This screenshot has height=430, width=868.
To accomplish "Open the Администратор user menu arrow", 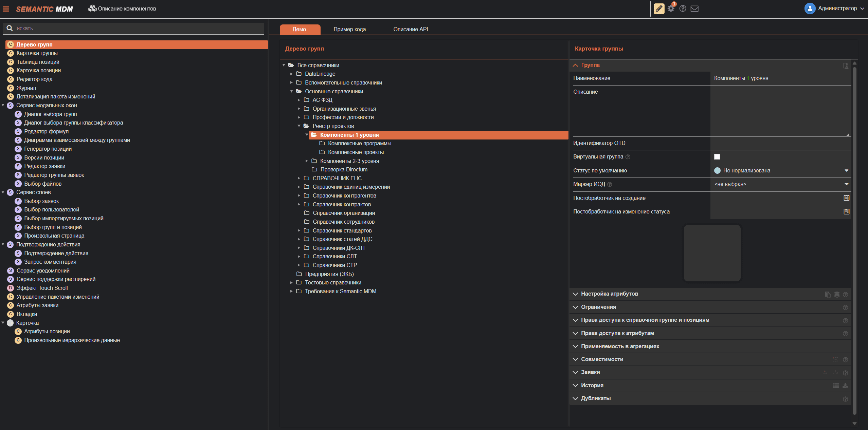I will 862,8.
